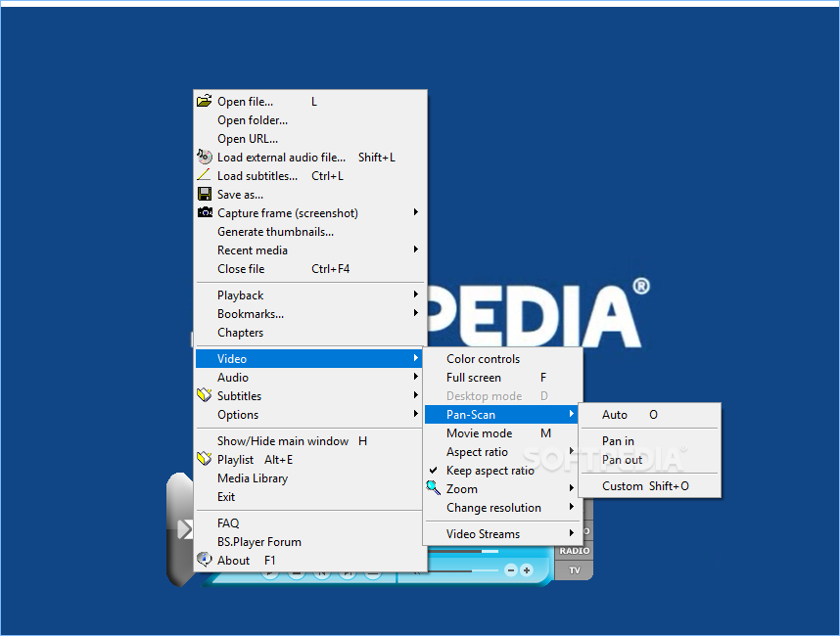Select highlighted Pan-Scan item
The width and height of the screenshot is (840, 636).
(x=502, y=414)
